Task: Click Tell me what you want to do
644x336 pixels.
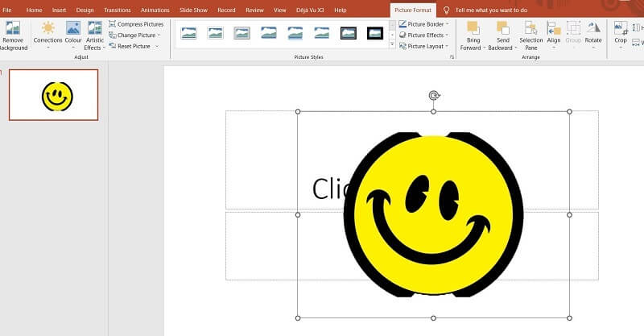Action: tap(491, 10)
